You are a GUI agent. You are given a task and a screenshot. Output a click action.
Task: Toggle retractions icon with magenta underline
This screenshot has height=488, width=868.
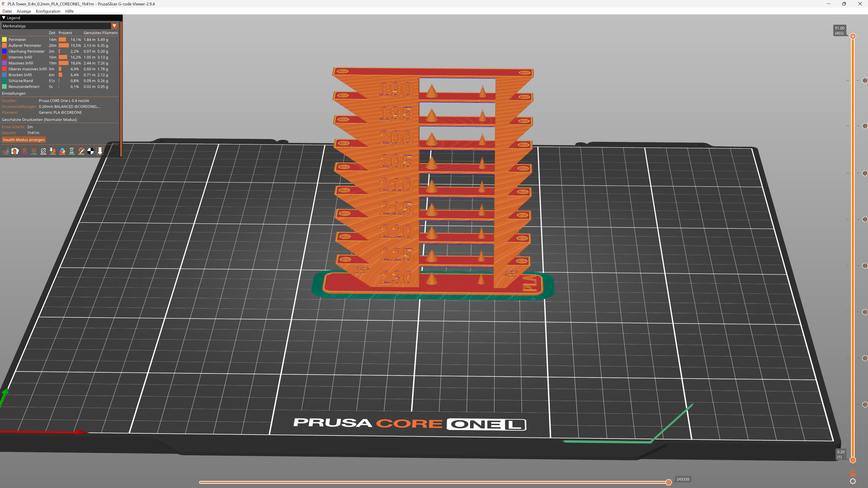coord(24,151)
